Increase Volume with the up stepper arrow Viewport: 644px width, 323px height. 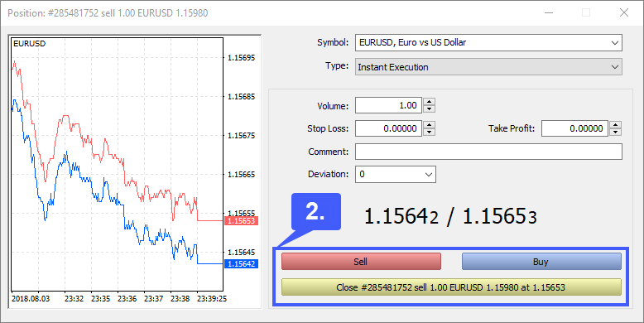(430, 102)
